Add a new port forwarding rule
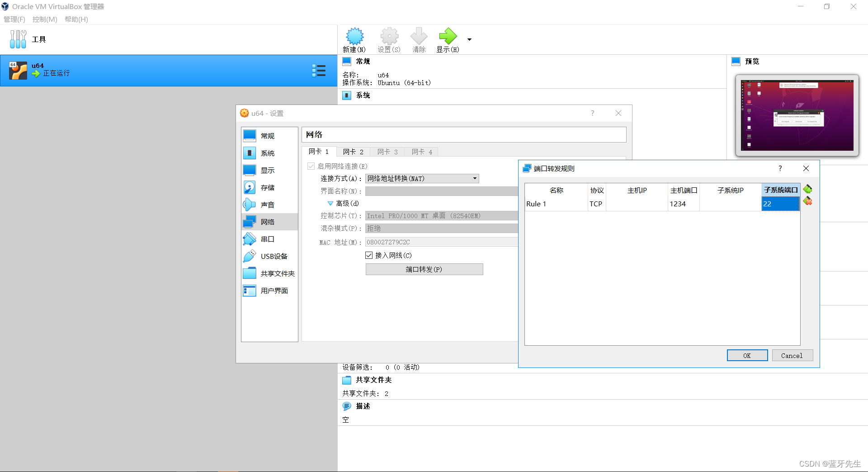The height and width of the screenshot is (472, 868). (808, 189)
